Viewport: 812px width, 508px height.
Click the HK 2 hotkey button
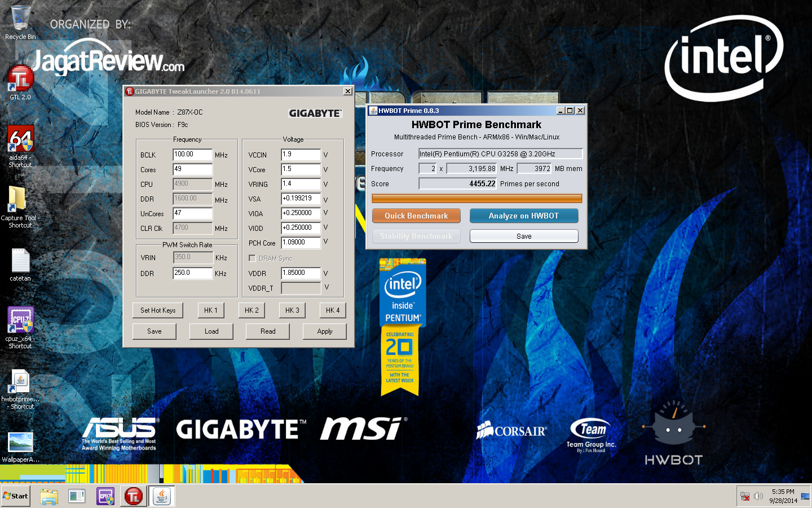251,310
